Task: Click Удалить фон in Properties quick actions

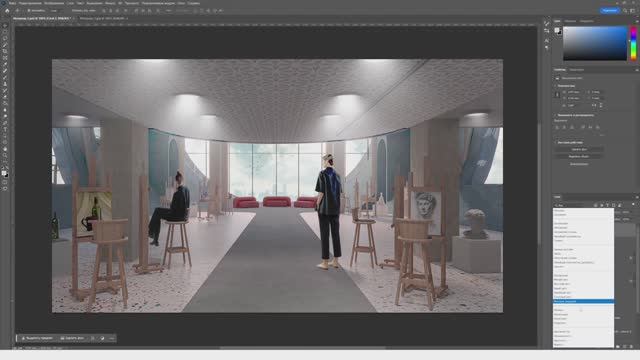Action: (x=579, y=149)
